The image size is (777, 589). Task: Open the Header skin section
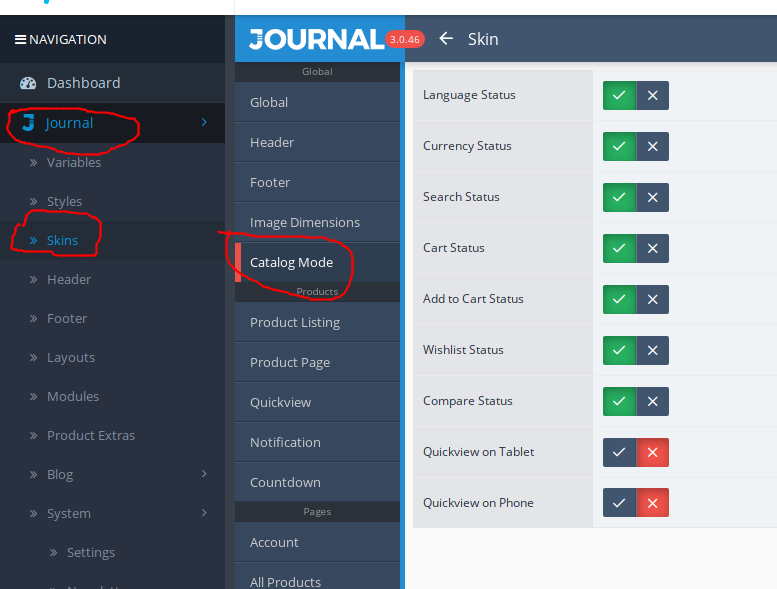[x=317, y=143]
